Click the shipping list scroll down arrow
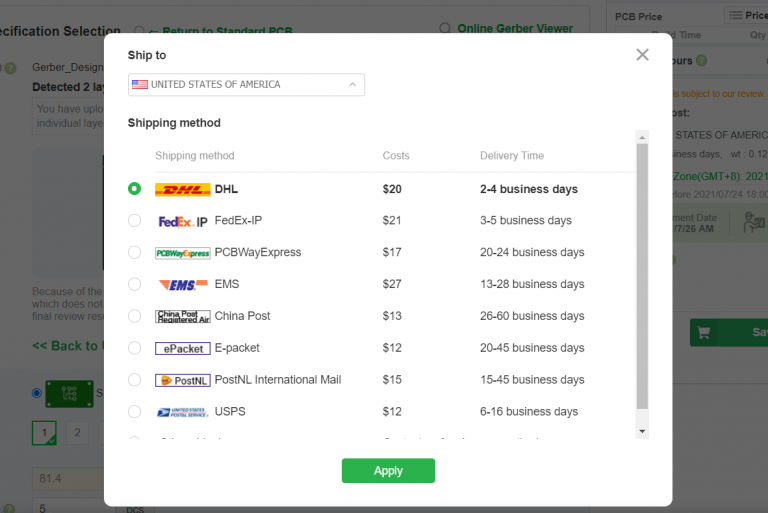This screenshot has height=513, width=768. 642,431
